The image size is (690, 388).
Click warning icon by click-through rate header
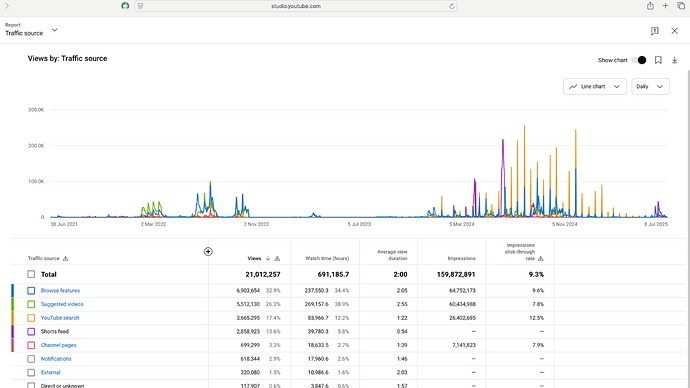click(x=540, y=258)
